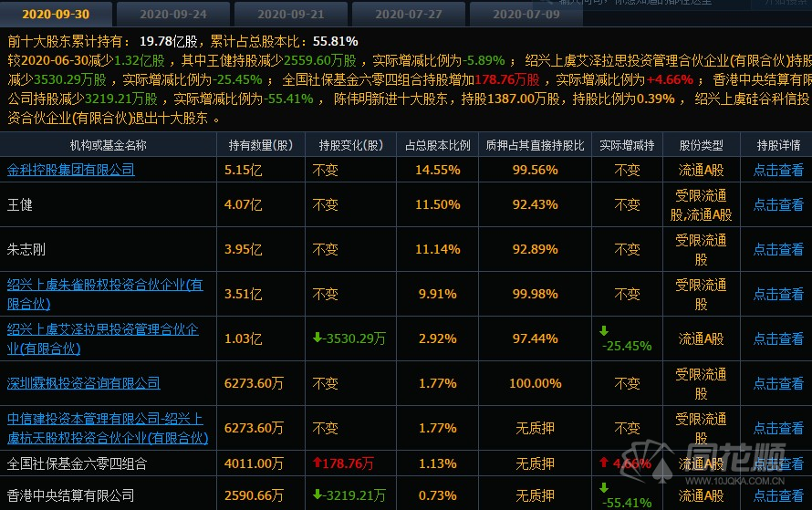Viewport: 812px width, 510px height.
Task: Click the -25.45% actual change value
Action: click(x=627, y=346)
